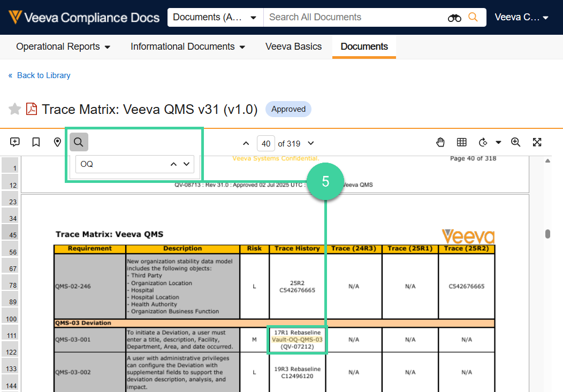This screenshot has width=563, height=392.
Task: Jump to previous OQ search match
Action: [173, 164]
